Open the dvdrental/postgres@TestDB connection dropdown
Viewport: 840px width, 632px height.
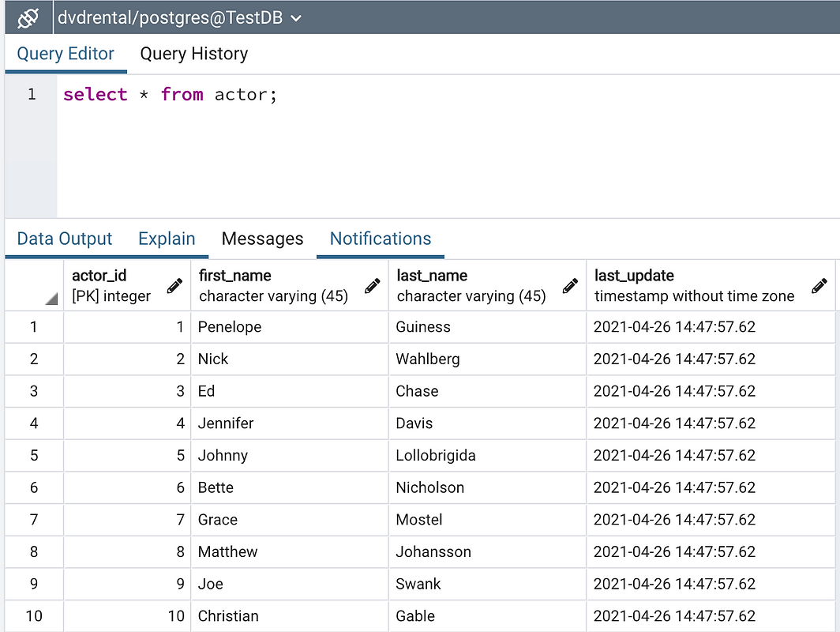click(x=179, y=17)
